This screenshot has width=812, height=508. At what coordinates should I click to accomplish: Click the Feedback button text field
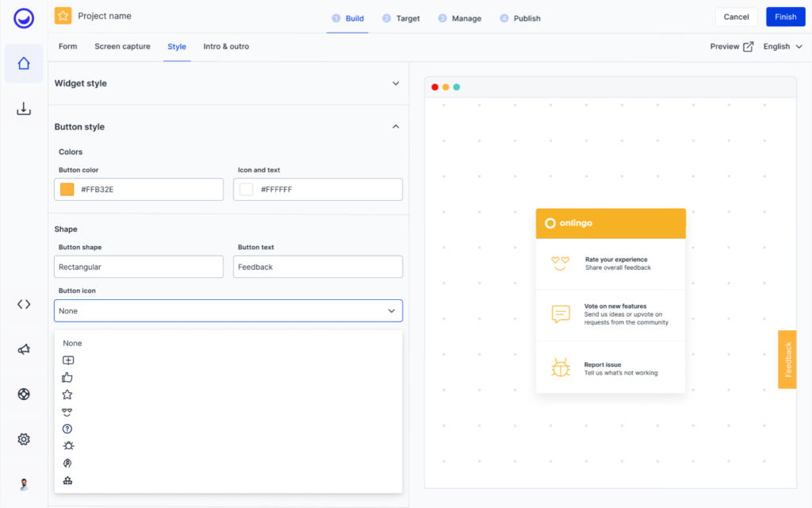click(317, 267)
